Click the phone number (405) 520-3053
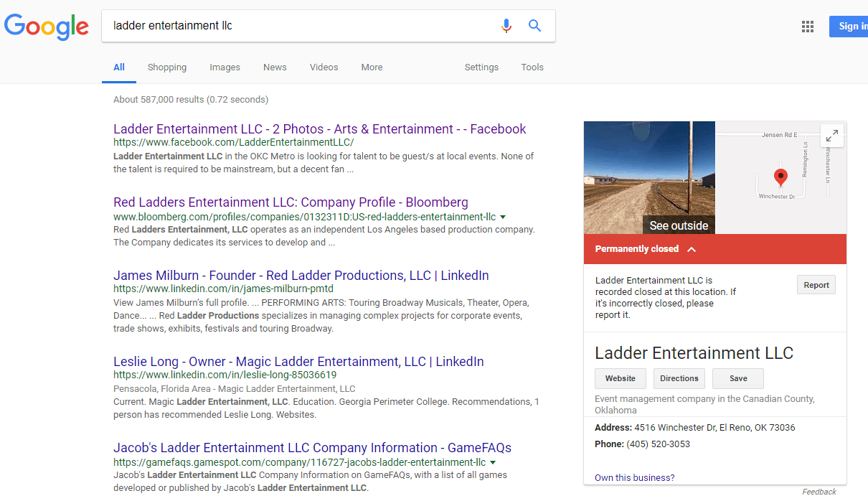This screenshot has width=868, height=501. (x=659, y=444)
